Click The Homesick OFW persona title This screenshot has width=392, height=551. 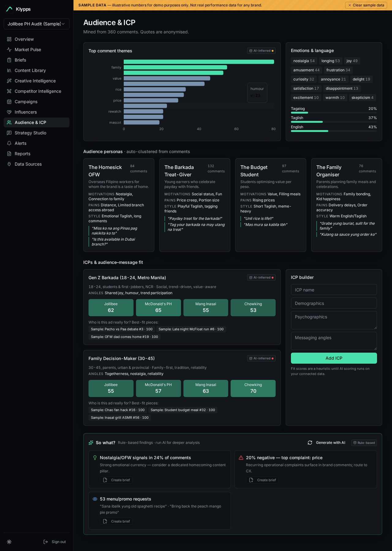tap(105, 171)
